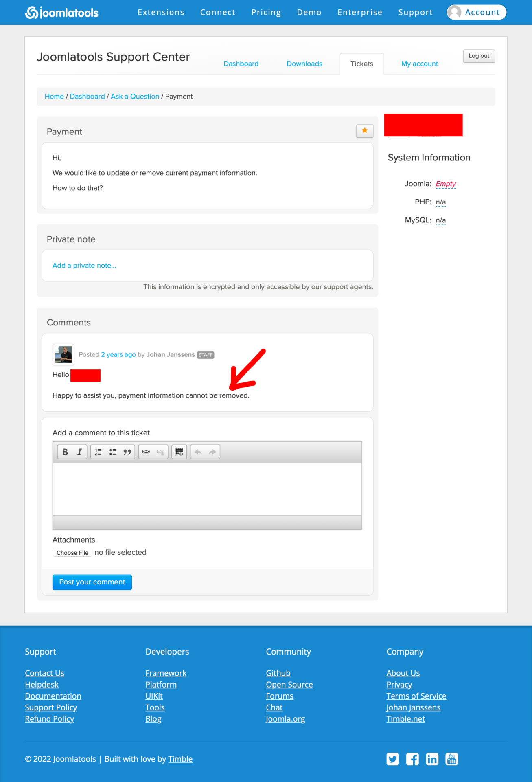Open Privacy footer link
Image resolution: width=532 pixels, height=782 pixels.
click(399, 685)
